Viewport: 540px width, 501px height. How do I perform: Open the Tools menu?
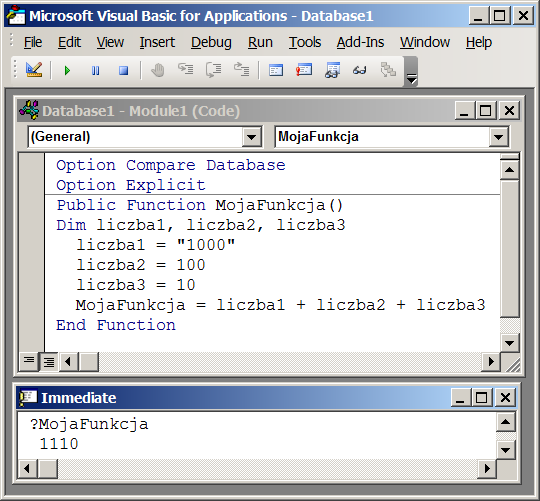point(305,42)
